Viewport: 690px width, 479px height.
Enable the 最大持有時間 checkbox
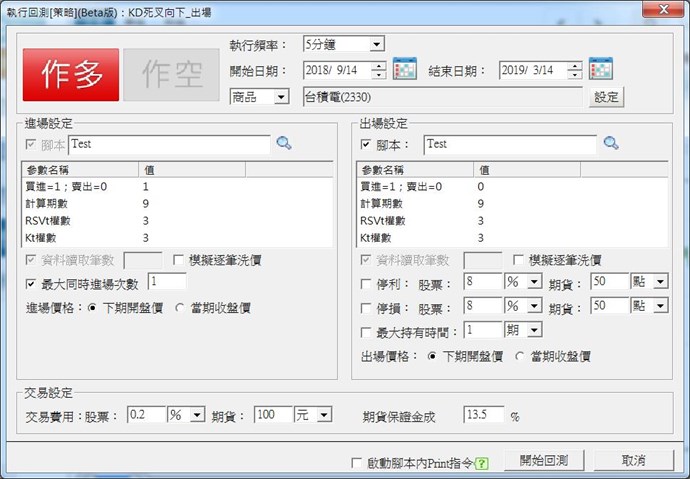[x=366, y=332]
